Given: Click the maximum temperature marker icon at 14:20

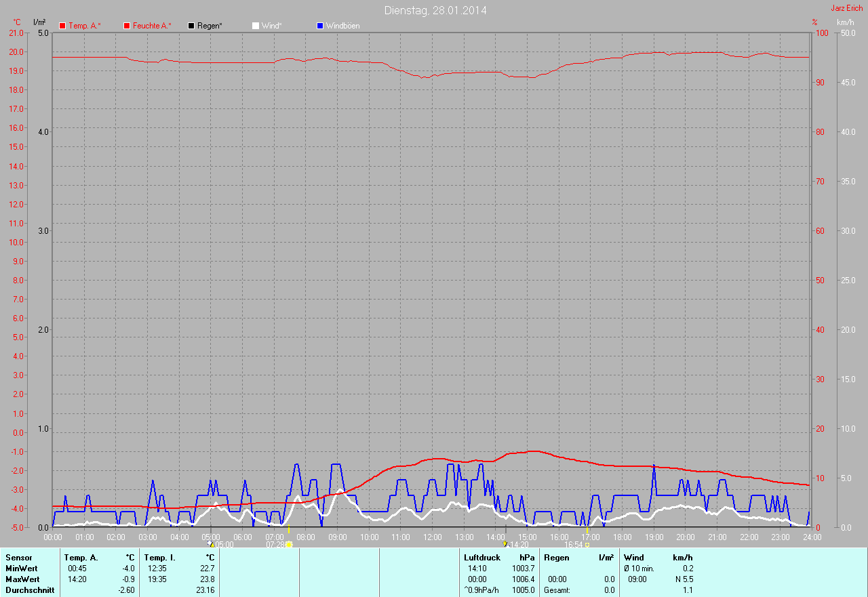Looking at the screenshot, I should coord(505,543).
